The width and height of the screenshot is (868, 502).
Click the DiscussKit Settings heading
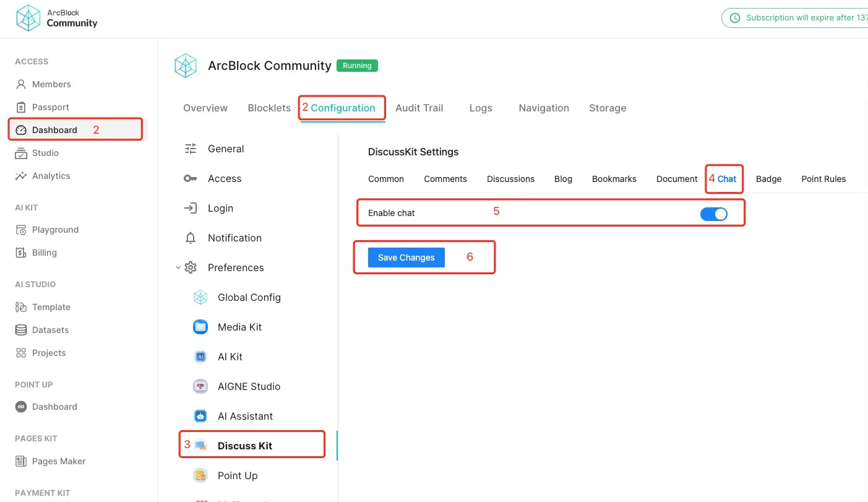(413, 152)
